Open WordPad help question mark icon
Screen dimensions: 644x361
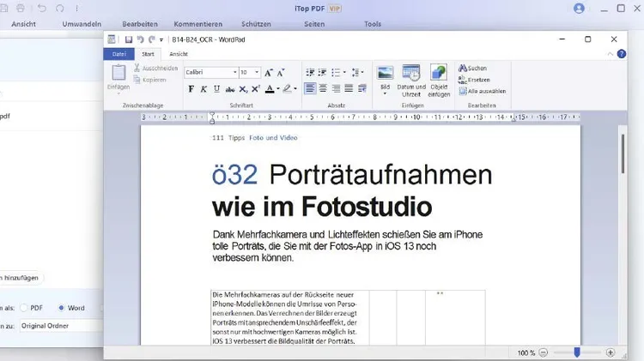[622, 54]
